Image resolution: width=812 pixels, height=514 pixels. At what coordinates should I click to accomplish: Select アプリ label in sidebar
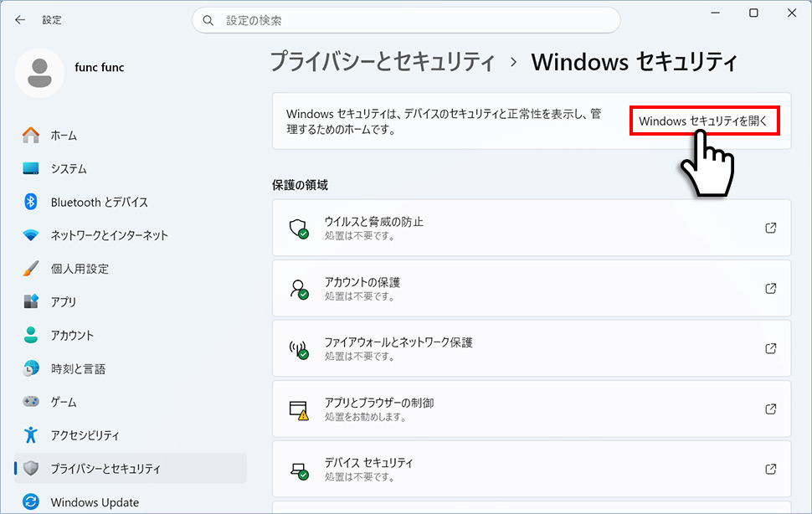63,301
